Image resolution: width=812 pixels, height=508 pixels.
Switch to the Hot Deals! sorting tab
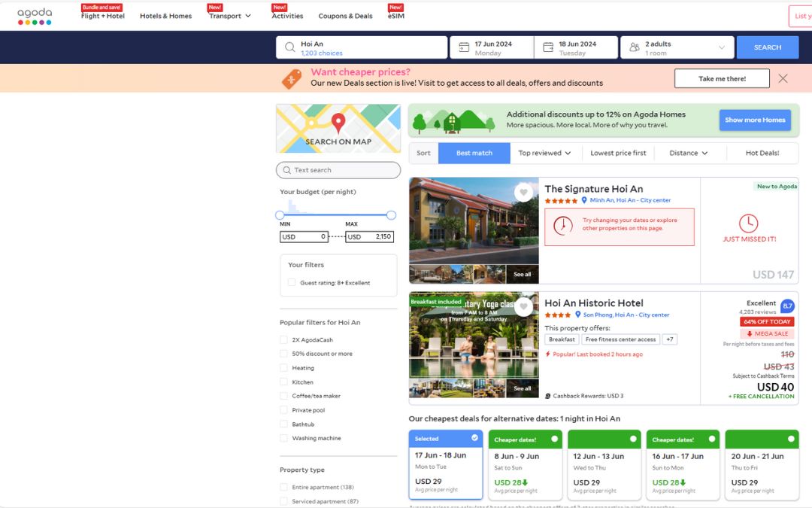[x=763, y=152]
